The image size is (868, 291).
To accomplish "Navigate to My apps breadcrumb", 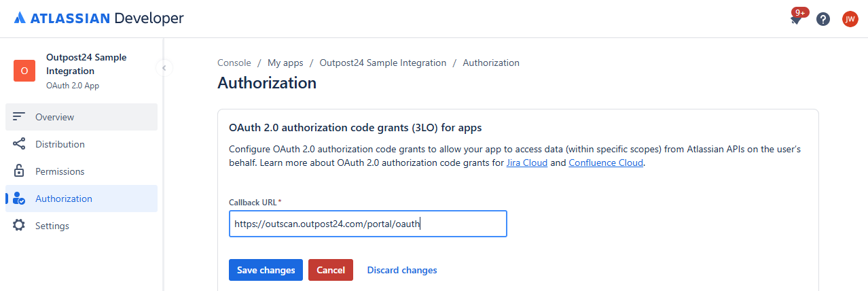I will [285, 63].
